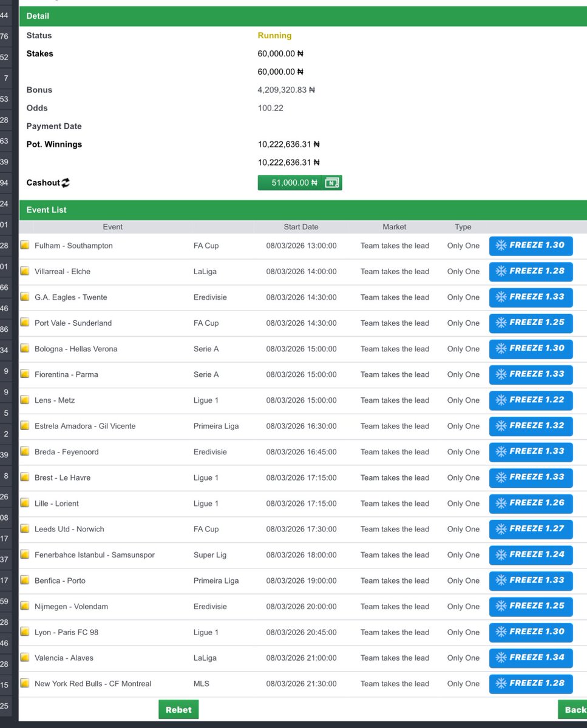Freeze Benfica - Porto at 1.33

(531, 581)
